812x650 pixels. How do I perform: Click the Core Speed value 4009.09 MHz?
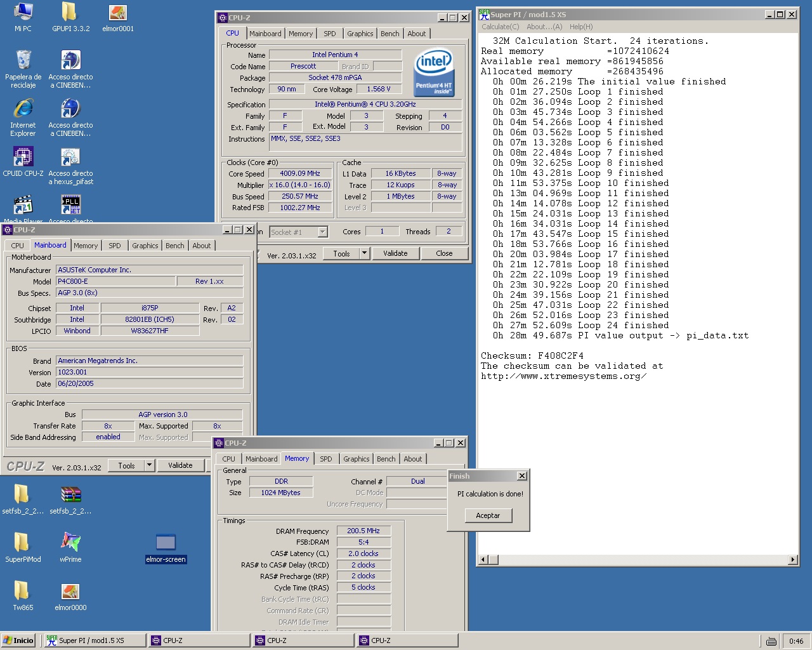click(x=300, y=173)
